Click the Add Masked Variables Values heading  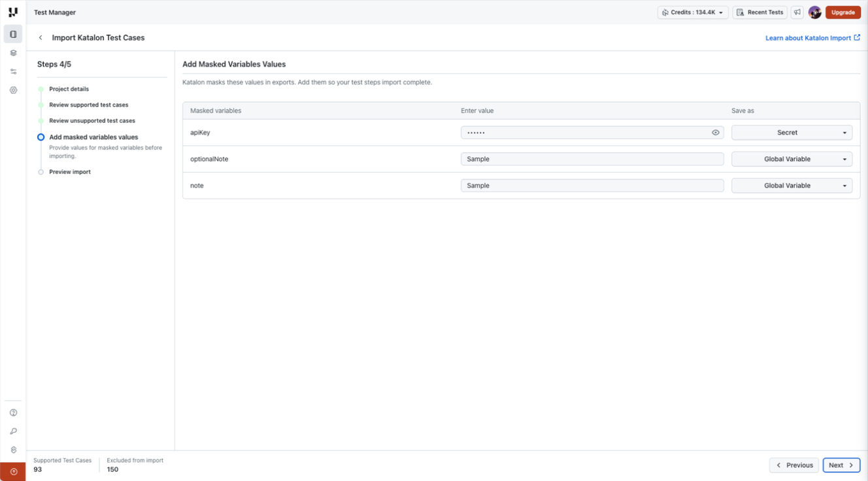234,64
